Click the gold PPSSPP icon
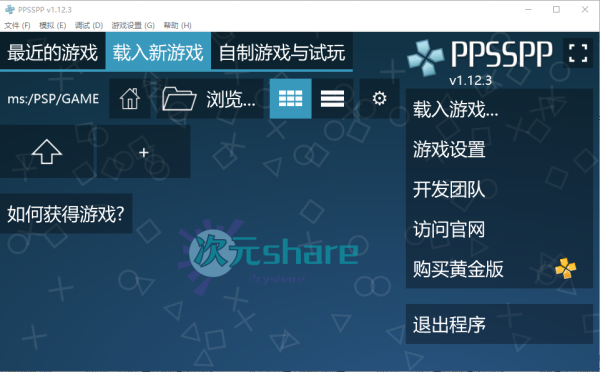This screenshot has width=600, height=372. click(x=566, y=268)
